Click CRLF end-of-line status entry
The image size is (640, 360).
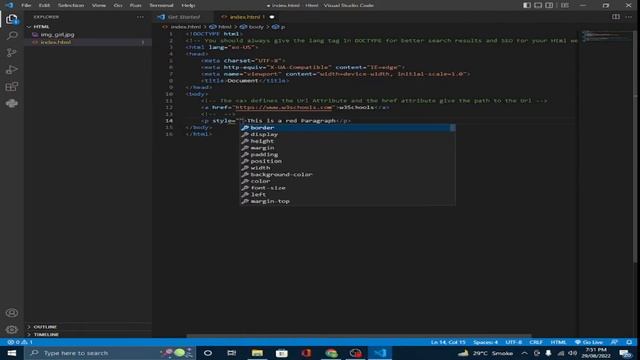[x=536, y=342]
